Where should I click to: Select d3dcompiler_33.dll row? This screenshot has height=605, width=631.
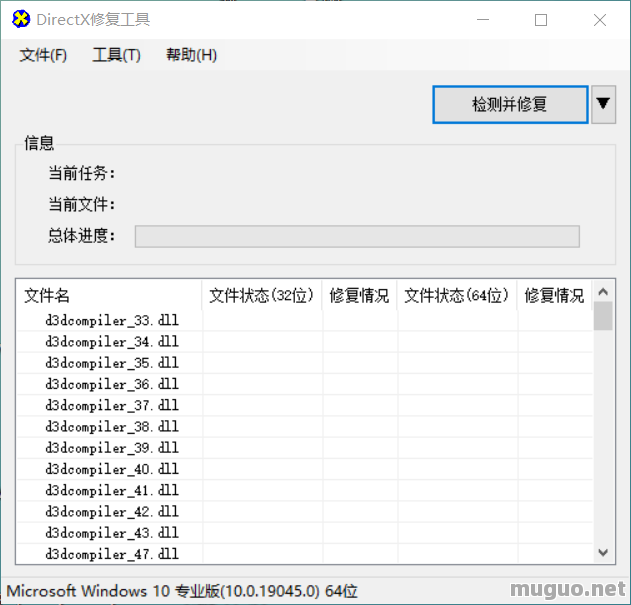pos(305,321)
